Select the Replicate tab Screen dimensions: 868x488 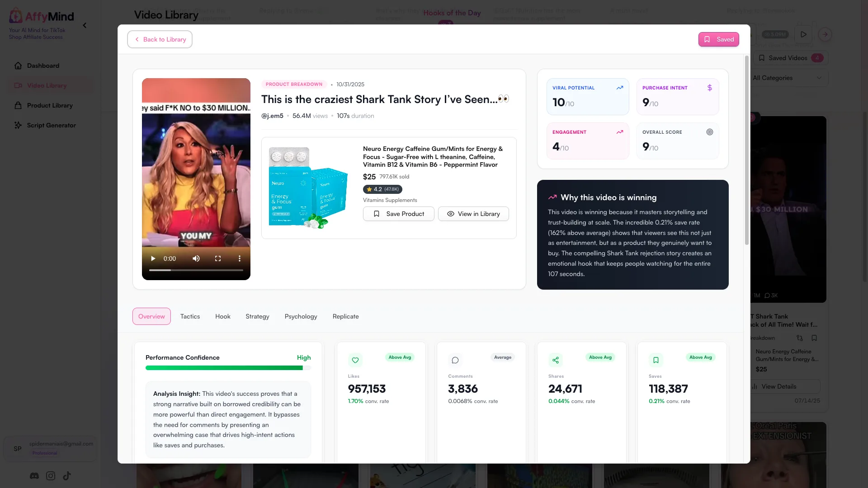coord(345,316)
